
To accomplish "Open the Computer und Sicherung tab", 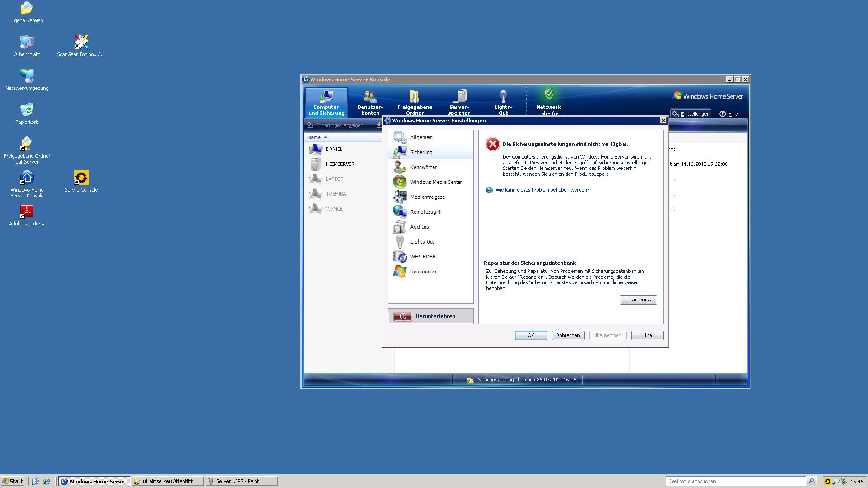I will pos(326,103).
